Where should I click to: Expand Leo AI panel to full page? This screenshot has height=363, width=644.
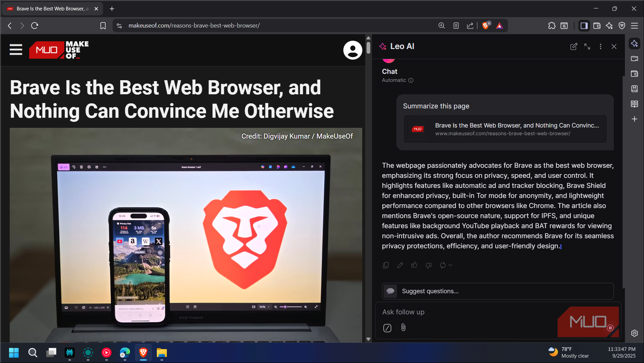(x=587, y=46)
